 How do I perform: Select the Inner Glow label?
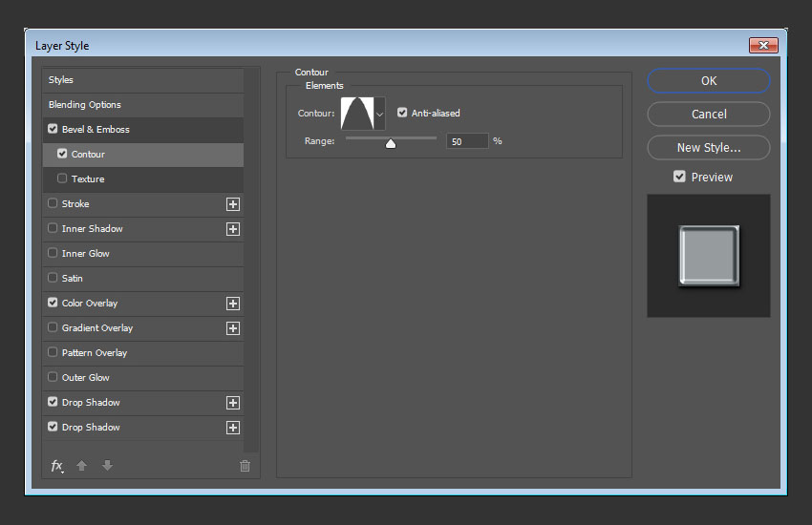(x=86, y=254)
